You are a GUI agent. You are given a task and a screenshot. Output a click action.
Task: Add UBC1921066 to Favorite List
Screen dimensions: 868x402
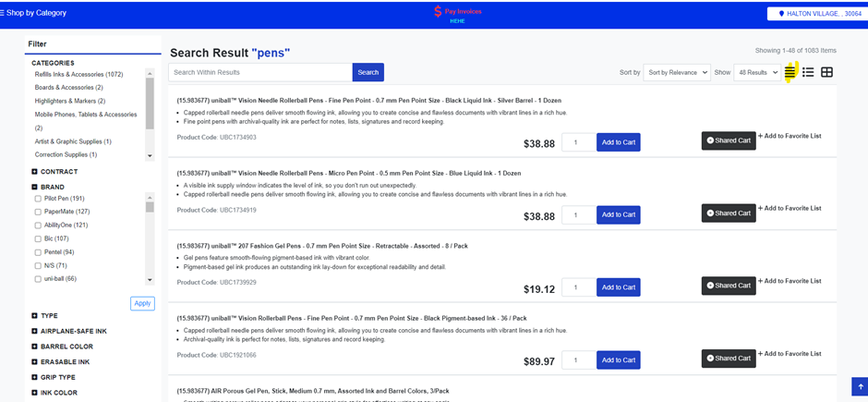pos(790,353)
